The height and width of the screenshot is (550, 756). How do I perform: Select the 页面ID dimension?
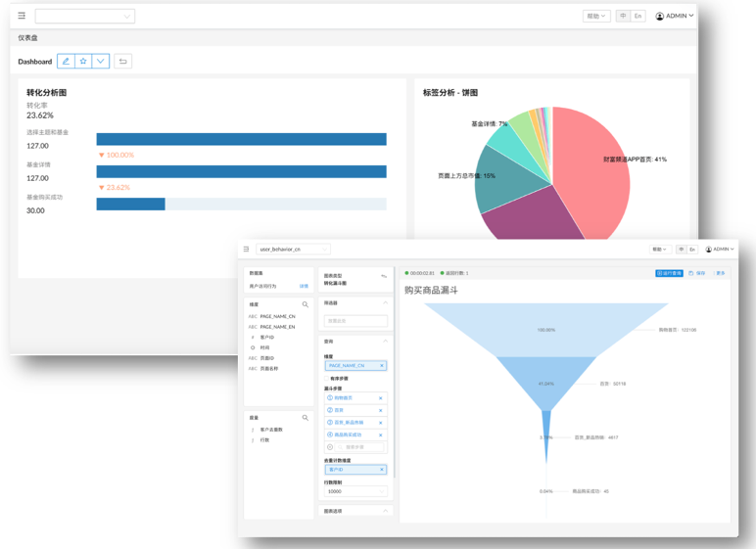click(267, 358)
